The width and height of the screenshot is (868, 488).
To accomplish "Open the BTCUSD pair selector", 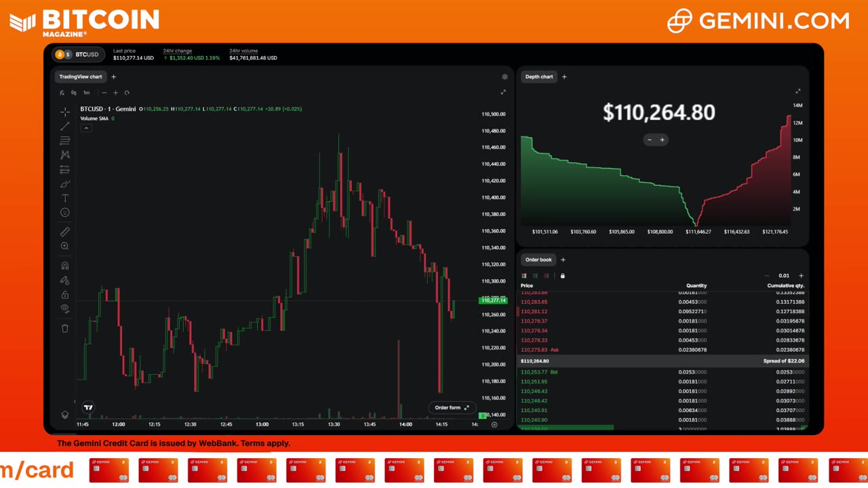I will point(79,54).
